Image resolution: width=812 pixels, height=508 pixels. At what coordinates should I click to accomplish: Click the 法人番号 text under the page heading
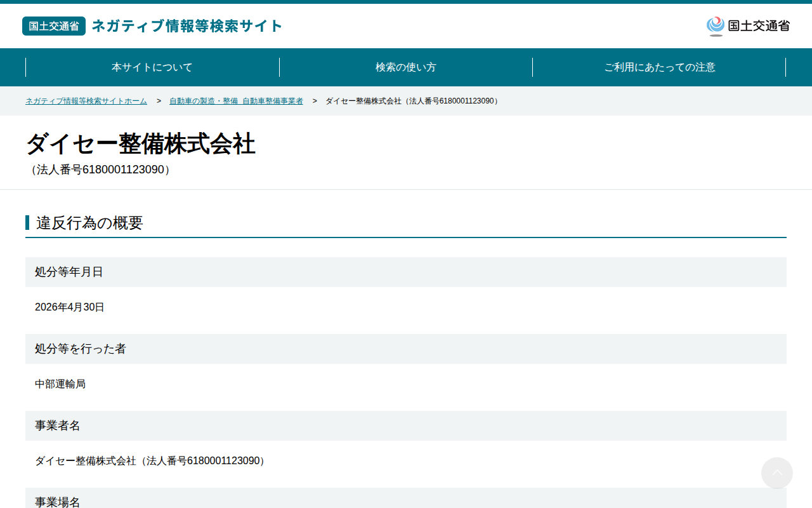click(100, 170)
